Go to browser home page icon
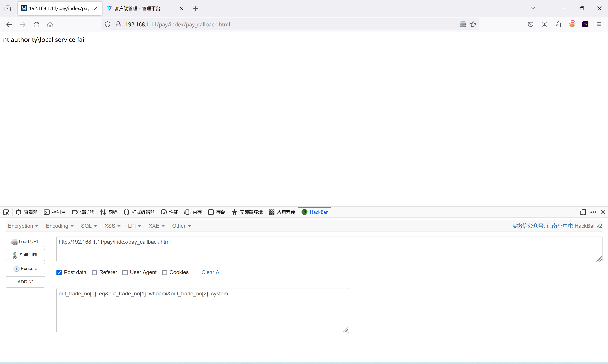Viewport: 608px width, 364px height. (x=50, y=25)
